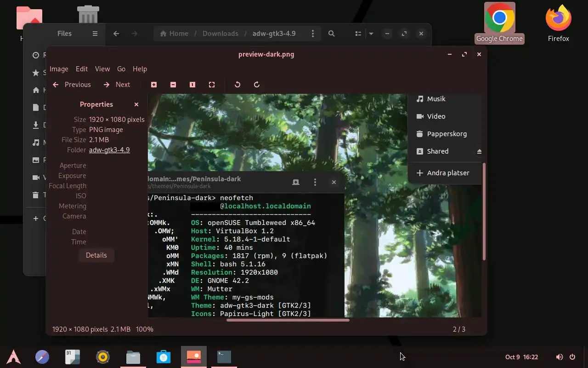Open the Help menu
The height and width of the screenshot is (368, 588).
pyautogui.click(x=140, y=69)
